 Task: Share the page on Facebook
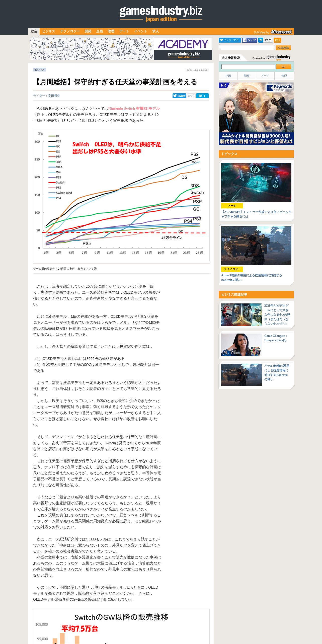(250, 40)
